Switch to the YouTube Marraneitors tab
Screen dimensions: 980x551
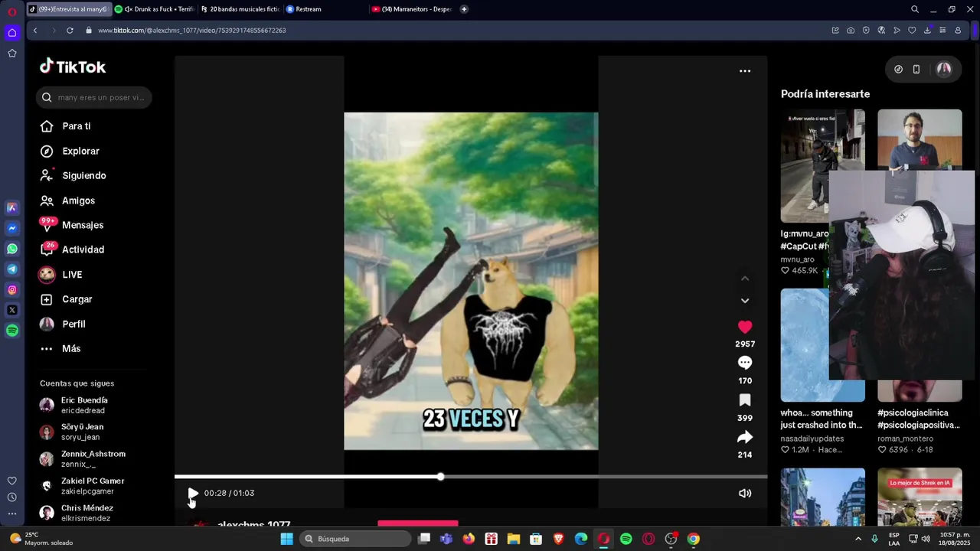[x=411, y=9]
